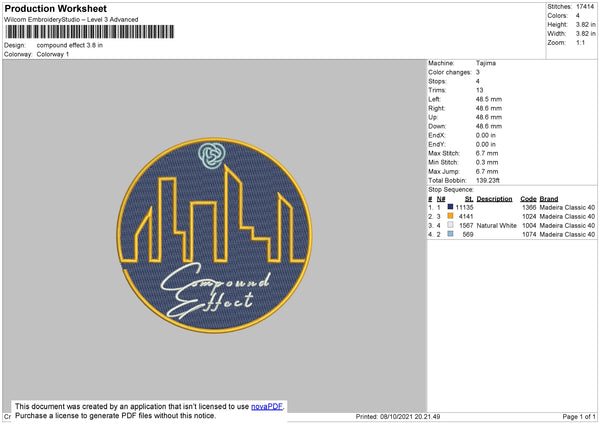Select the 'Page 1 of 1' footer text

pos(579,416)
